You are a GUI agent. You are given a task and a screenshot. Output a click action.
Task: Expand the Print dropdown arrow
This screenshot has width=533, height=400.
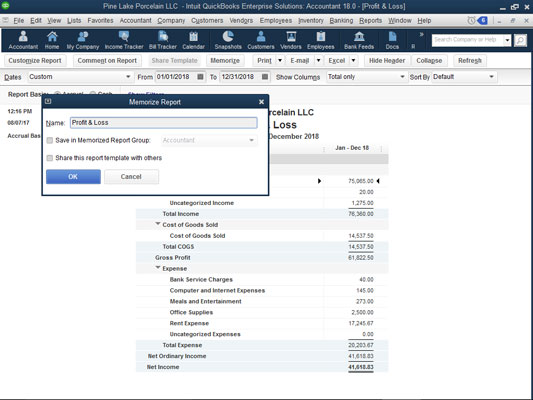(x=280, y=60)
